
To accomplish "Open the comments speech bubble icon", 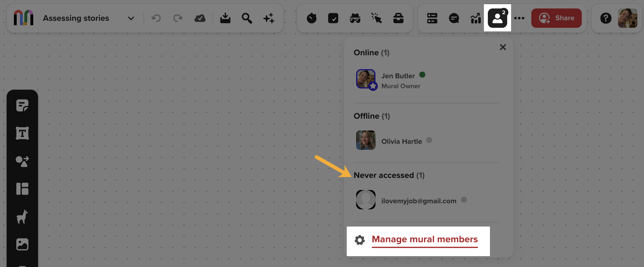I will click(x=454, y=18).
